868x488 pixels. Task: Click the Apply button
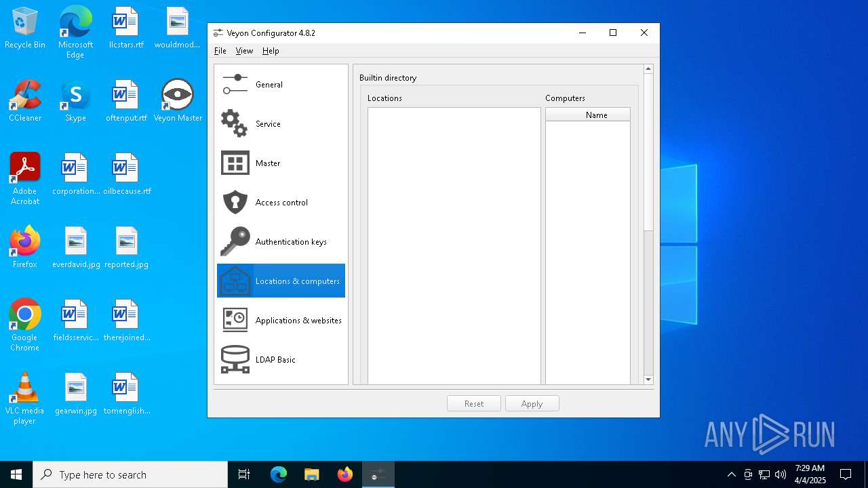[532, 403]
